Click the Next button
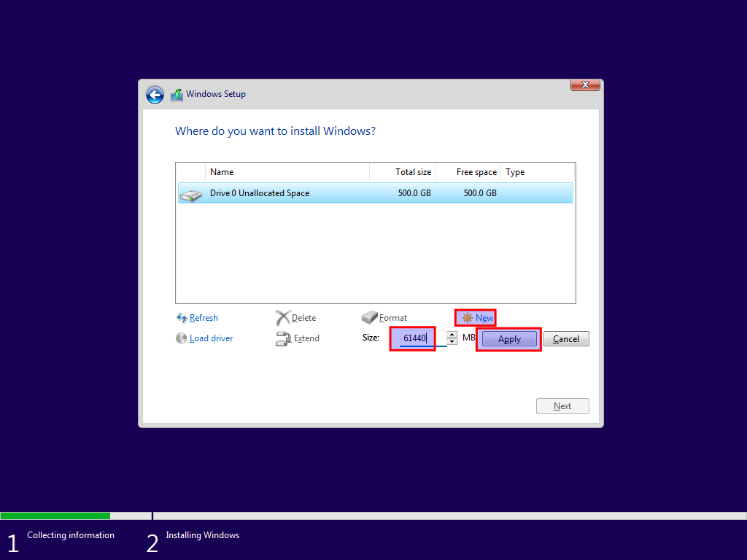This screenshot has width=747, height=560. (562, 406)
